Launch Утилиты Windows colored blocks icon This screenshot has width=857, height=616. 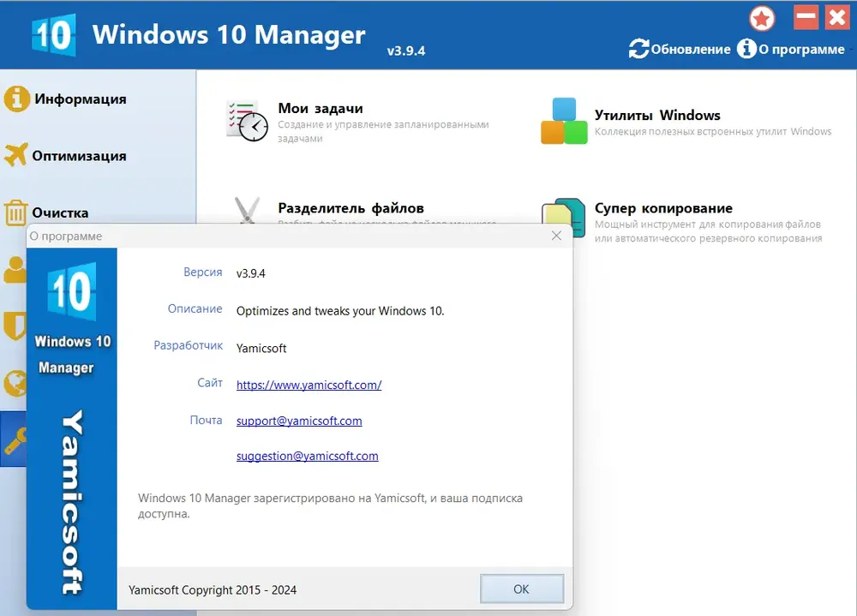(x=564, y=121)
